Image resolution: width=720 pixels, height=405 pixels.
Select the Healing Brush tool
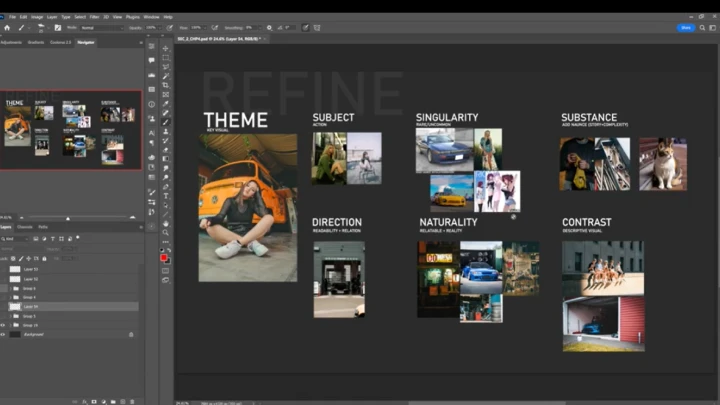[166, 113]
